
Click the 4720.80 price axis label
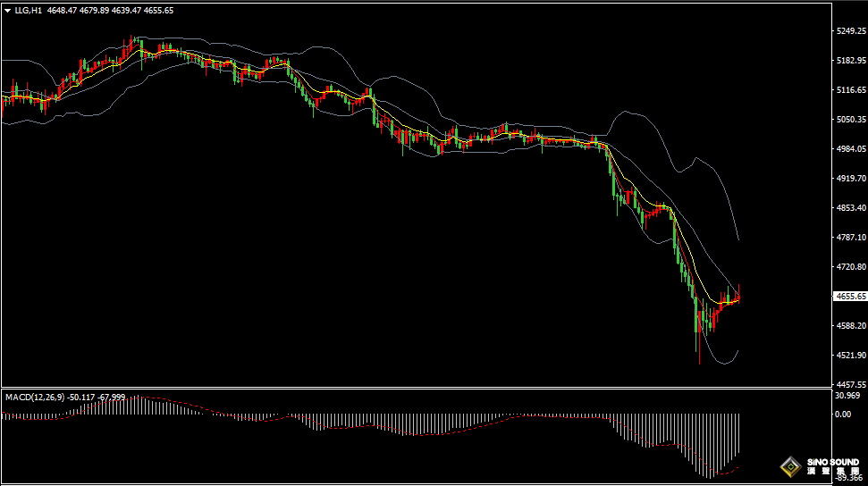coord(849,267)
